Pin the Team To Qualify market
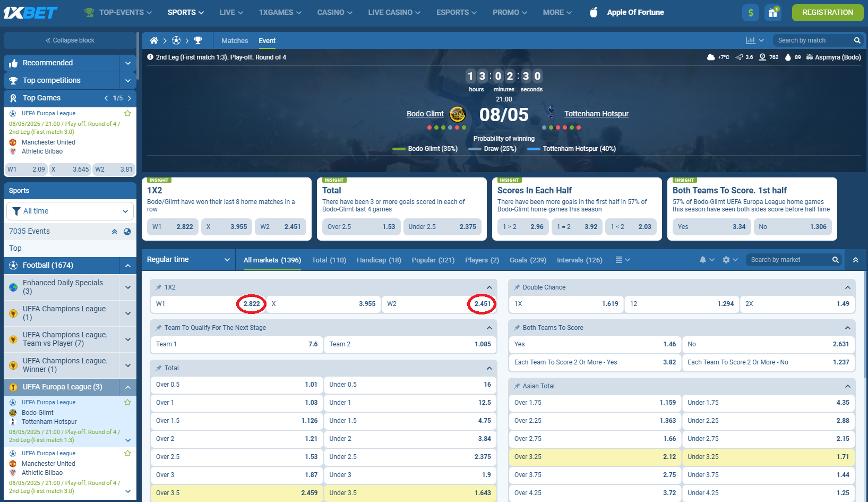868x502 pixels. point(158,328)
